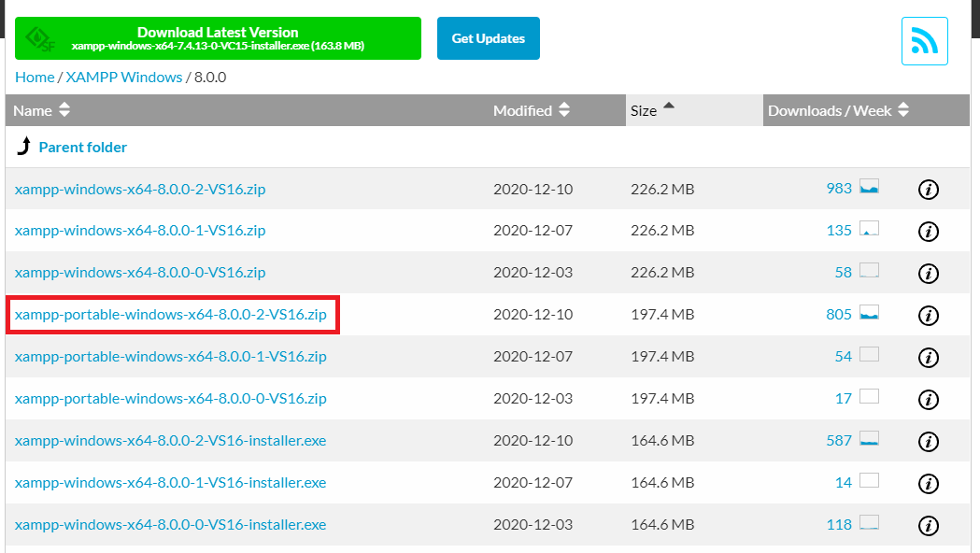Click the 587 weekly downloads count
This screenshot has height=553, width=980.
[x=839, y=441]
